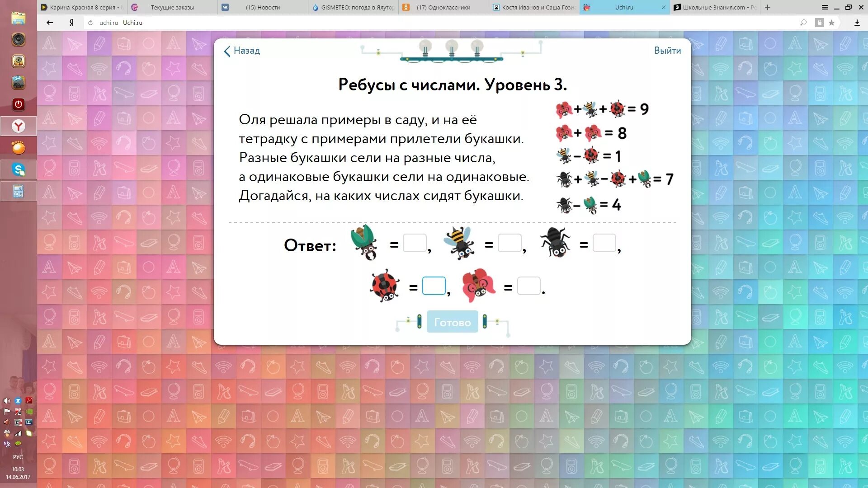Open browser hamburger menu icon
Viewport: 868px width, 488px height.
(825, 7)
